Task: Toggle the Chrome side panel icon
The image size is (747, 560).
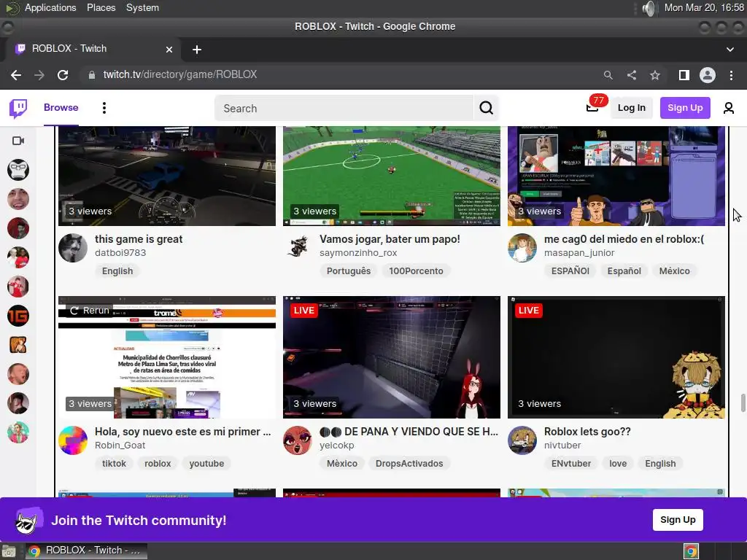Action: [x=684, y=75]
